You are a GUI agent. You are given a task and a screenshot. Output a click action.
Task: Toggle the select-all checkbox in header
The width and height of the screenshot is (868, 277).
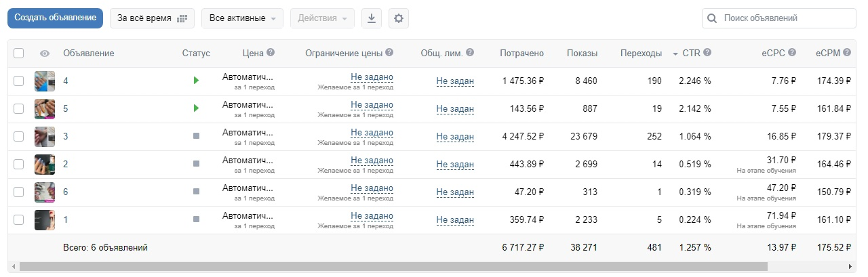pos(19,54)
